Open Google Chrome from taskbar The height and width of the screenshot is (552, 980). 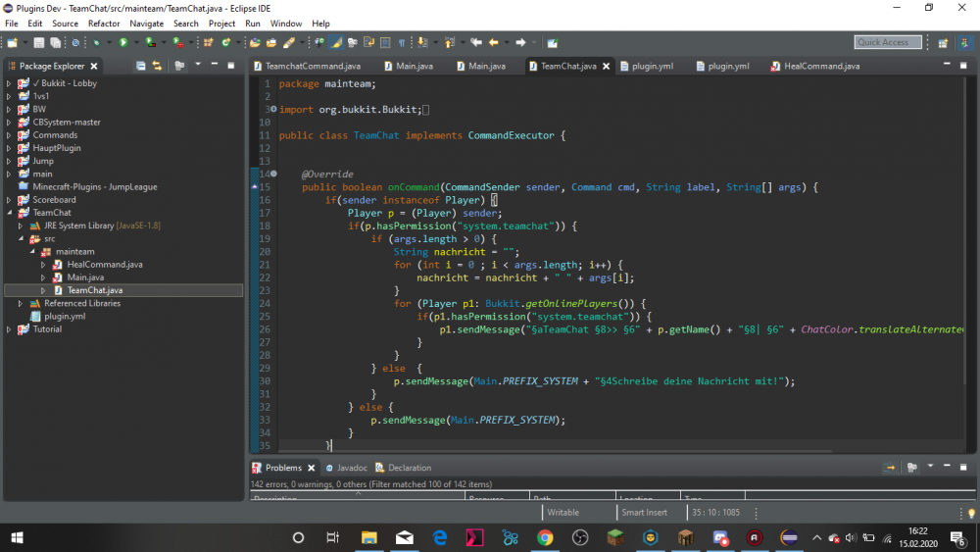[545, 537]
